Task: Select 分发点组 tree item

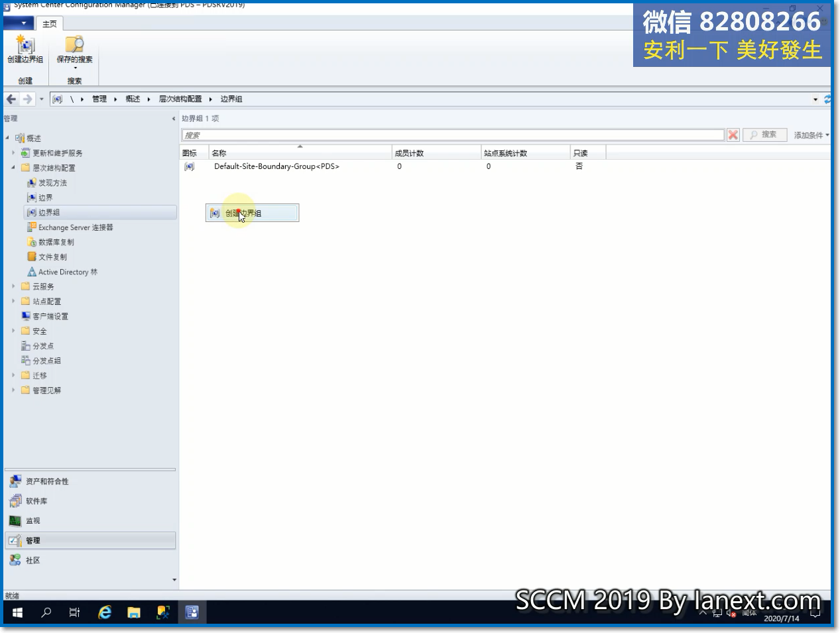Action: [x=46, y=361]
